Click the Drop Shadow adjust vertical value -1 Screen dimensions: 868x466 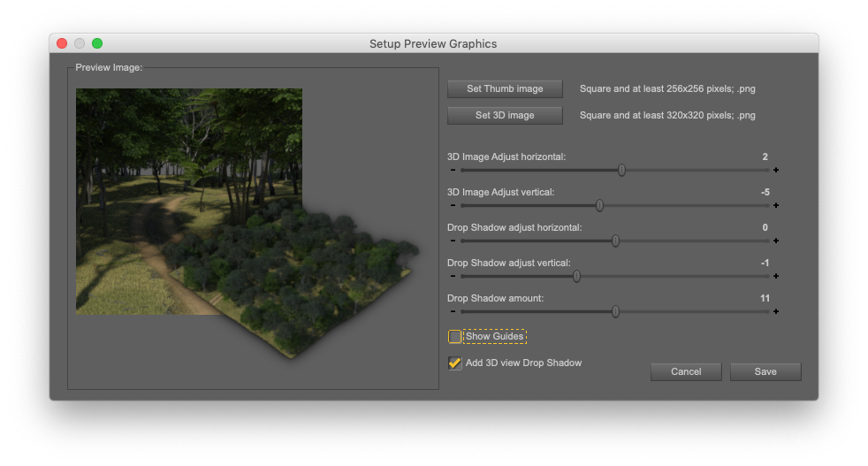[765, 263]
